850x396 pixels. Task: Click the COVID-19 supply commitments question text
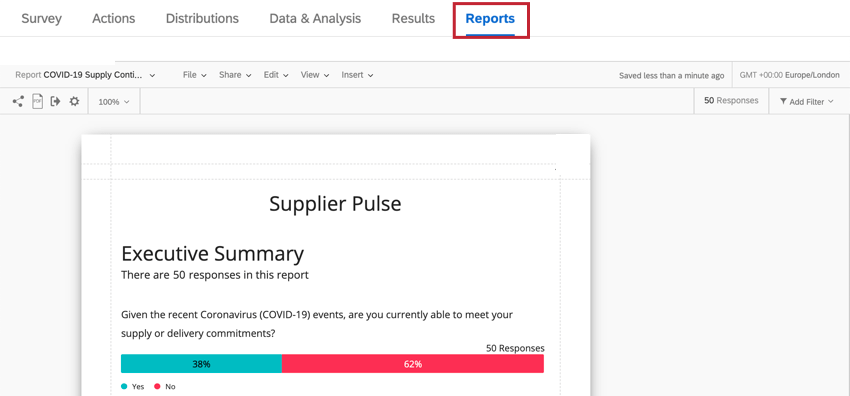coord(317,324)
